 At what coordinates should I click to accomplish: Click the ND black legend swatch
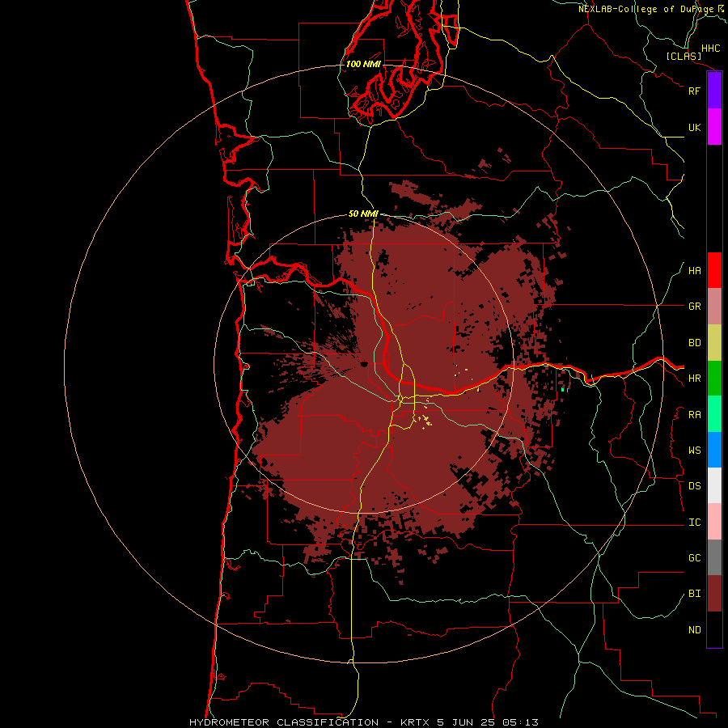click(x=714, y=629)
